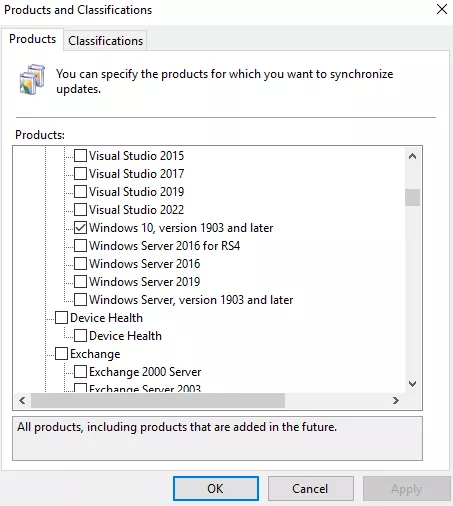Image resolution: width=453 pixels, height=506 pixels.
Task: Close the Products and Classifications dialog
Action: coord(442,9)
